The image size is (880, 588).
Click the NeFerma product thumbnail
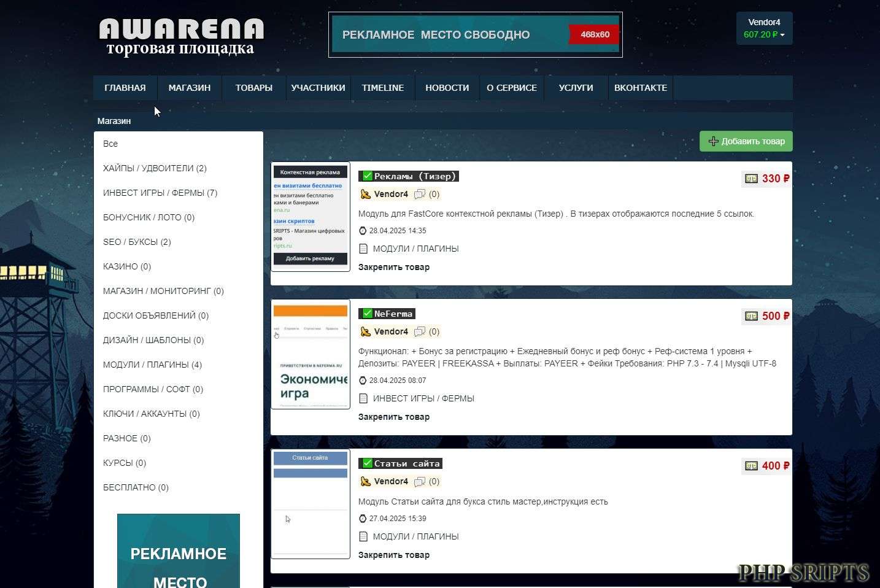310,354
